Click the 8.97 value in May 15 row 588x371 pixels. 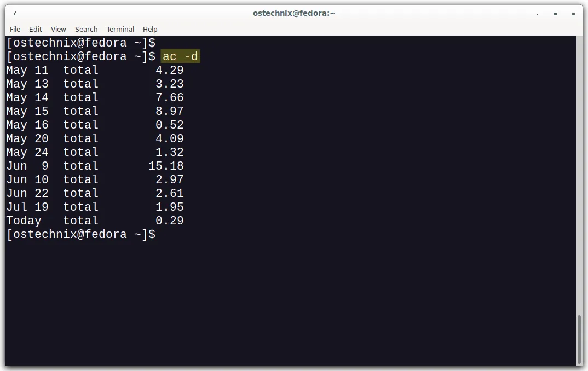(x=169, y=111)
